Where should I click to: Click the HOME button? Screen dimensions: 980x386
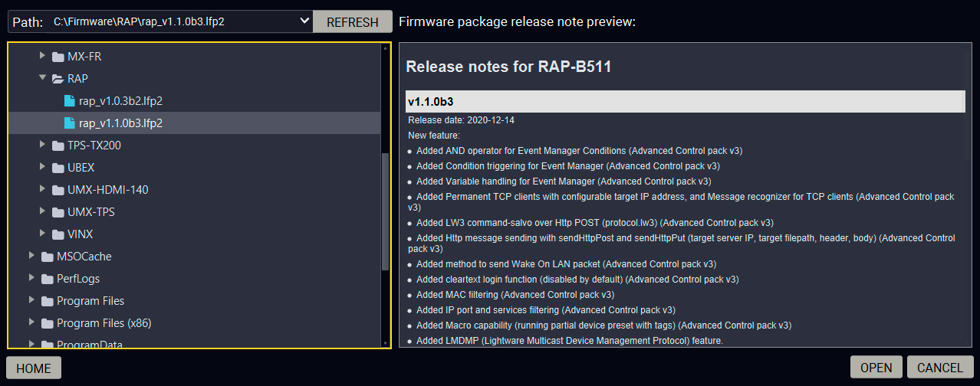(x=34, y=368)
